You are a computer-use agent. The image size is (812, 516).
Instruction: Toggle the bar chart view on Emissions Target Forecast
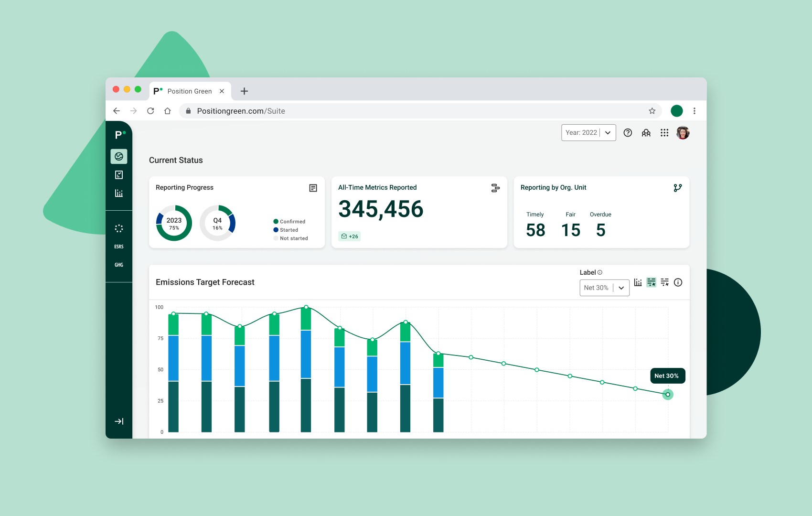pyautogui.click(x=638, y=282)
